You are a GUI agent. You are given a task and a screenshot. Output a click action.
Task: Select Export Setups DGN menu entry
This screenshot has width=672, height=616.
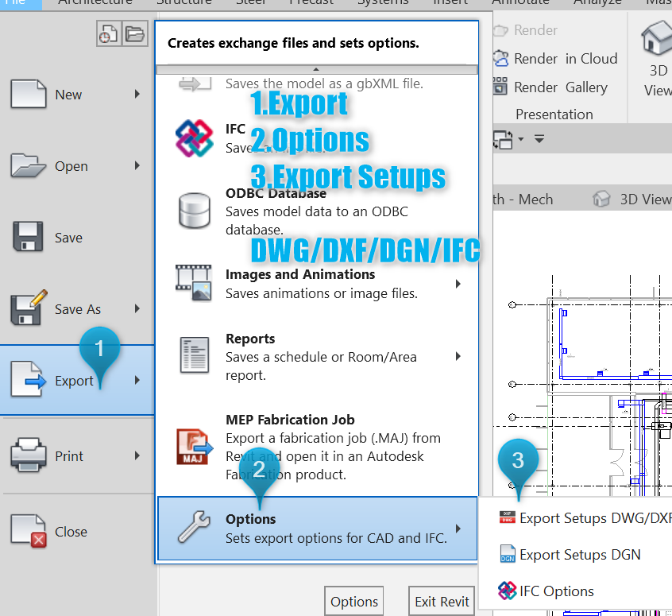[x=579, y=555]
